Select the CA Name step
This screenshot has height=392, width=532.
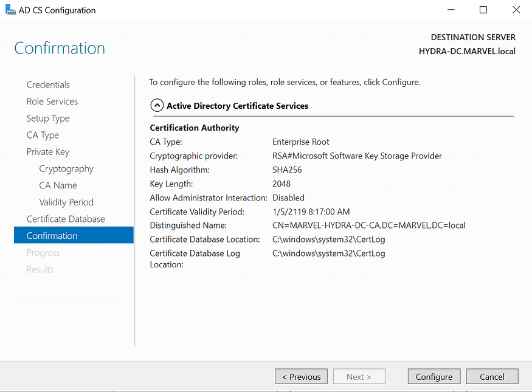point(58,185)
